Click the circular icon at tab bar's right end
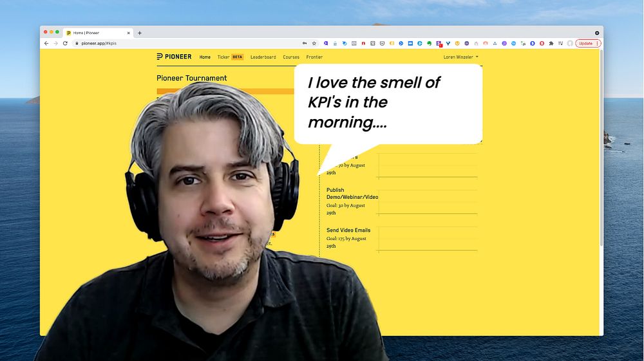This screenshot has height=361, width=644. coord(597,33)
